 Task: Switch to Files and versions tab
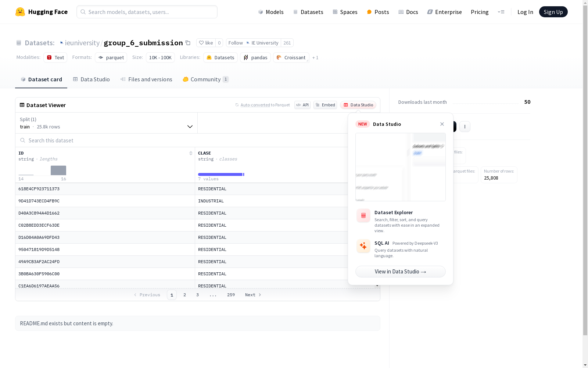(146, 79)
